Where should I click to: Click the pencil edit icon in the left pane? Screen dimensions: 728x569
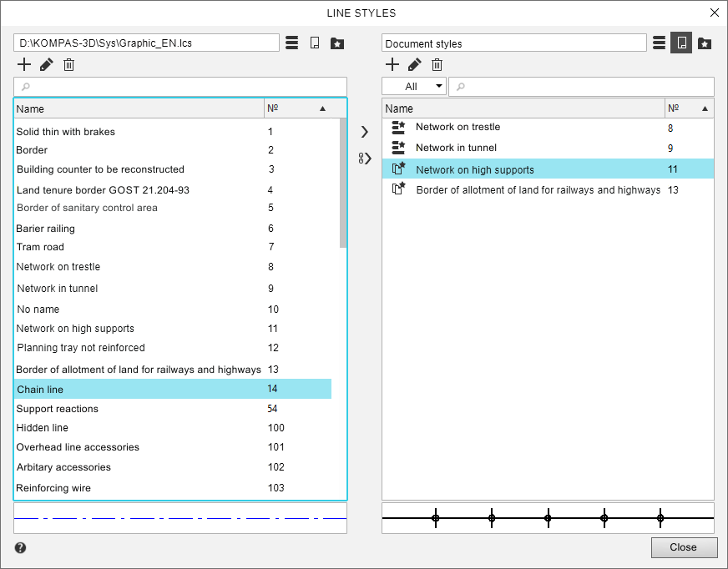47,64
